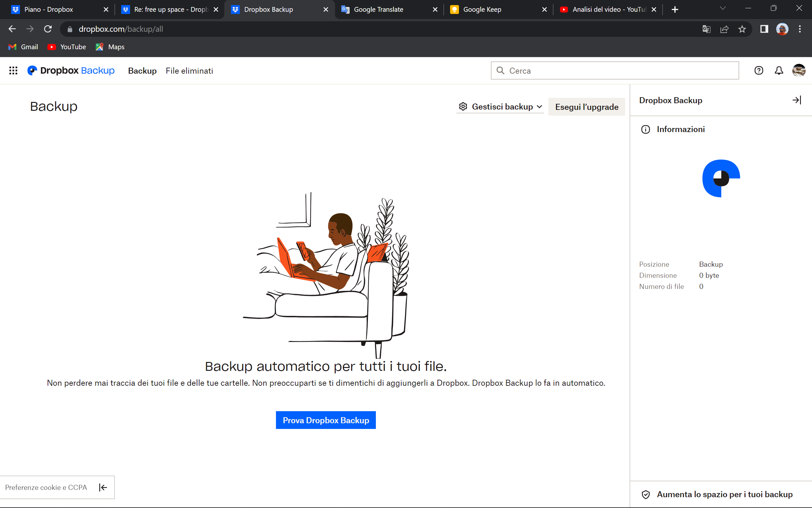Click the Cerca search field

click(x=615, y=70)
